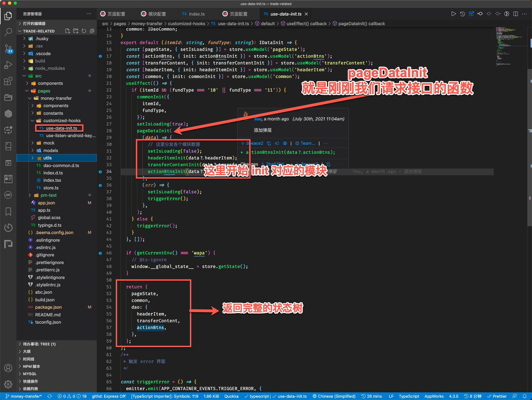Expand the node_modules folder
This screenshot has width=532, height=400.
pos(50,68)
